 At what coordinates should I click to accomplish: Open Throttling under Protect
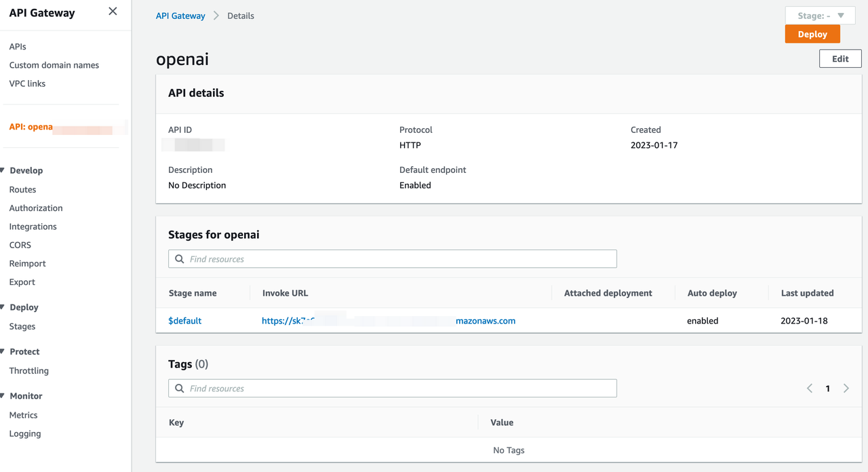pos(29,371)
